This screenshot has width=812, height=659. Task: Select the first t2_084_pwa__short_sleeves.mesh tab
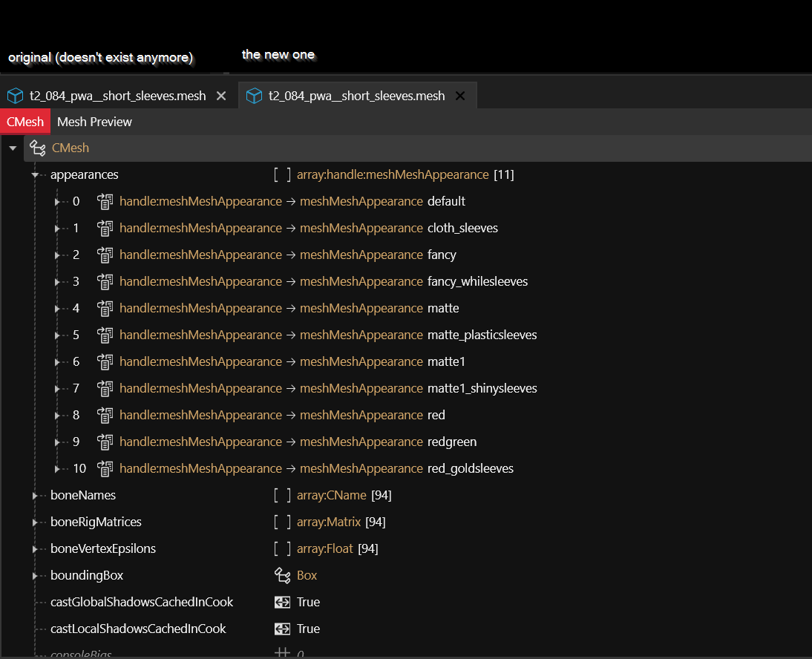click(117, 96)
